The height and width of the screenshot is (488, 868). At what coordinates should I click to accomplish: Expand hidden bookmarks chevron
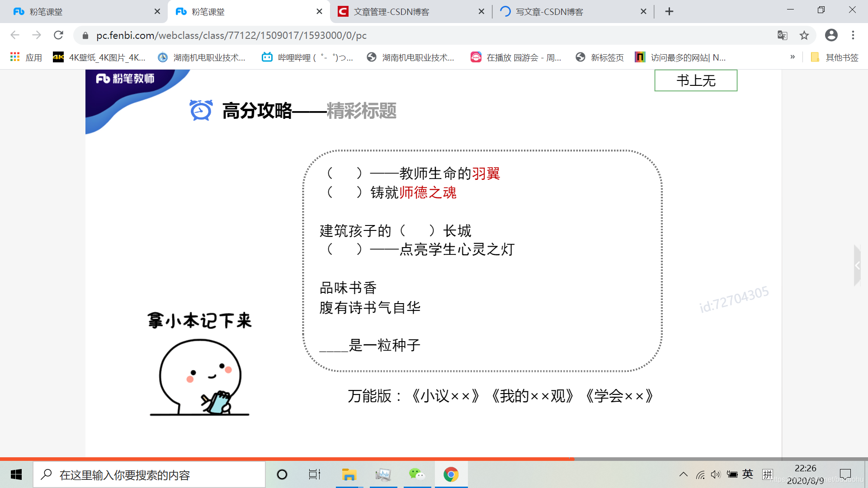(x=793, y=57)
